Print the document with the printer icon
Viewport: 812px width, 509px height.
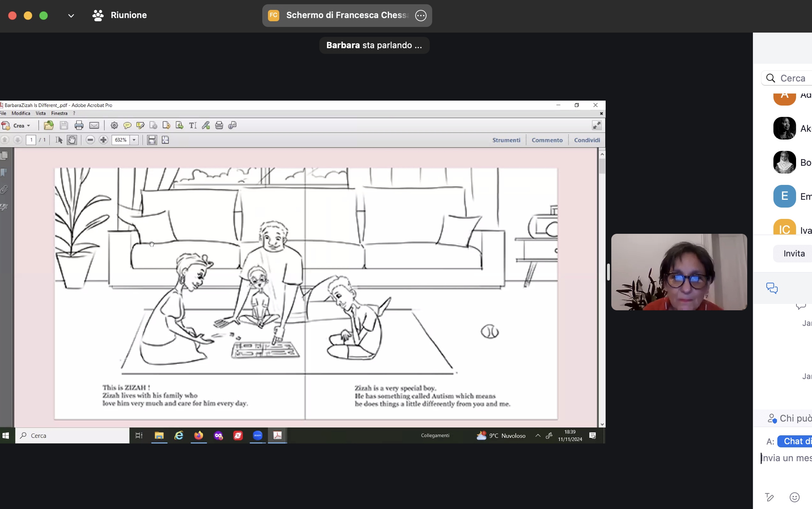[79, 125]
